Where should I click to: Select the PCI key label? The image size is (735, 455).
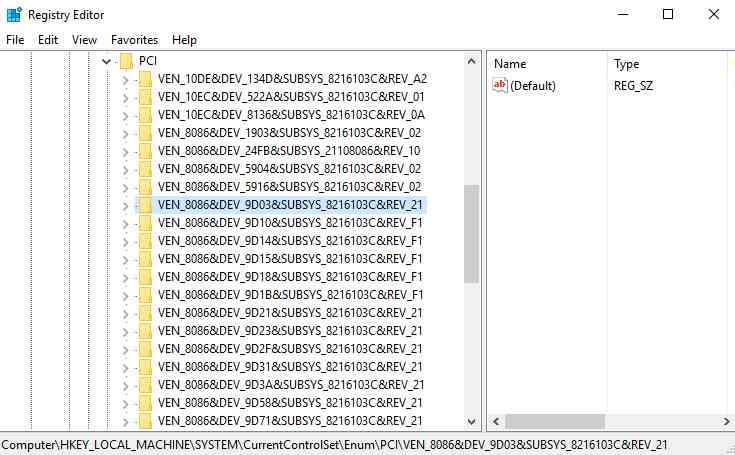click(148, 61)
